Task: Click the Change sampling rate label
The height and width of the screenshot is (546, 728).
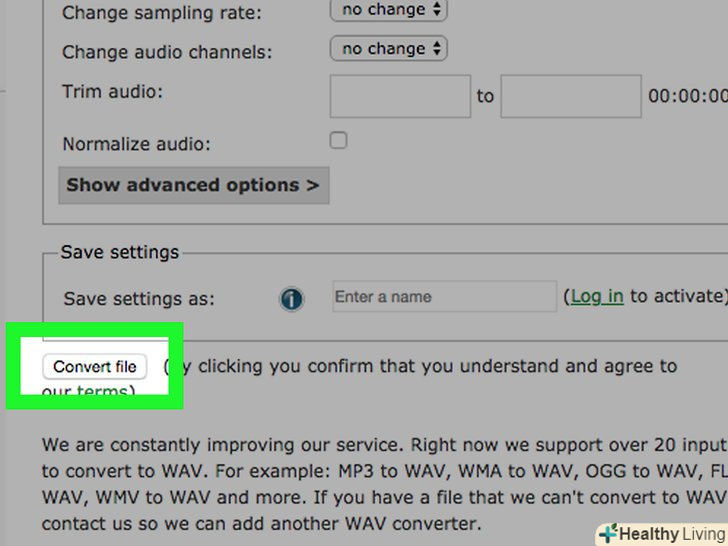Action: (x=161, y=14)
